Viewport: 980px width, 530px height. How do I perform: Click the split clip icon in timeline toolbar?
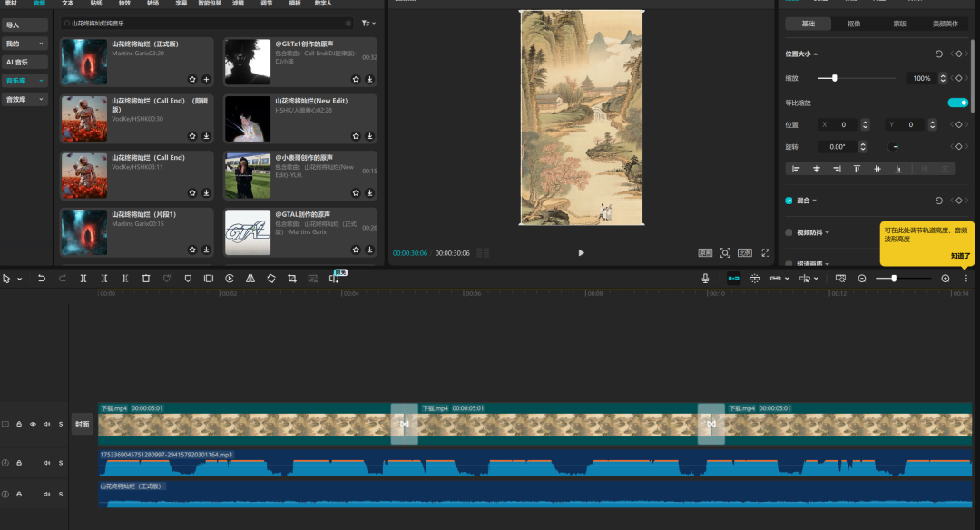pos(83,279)
